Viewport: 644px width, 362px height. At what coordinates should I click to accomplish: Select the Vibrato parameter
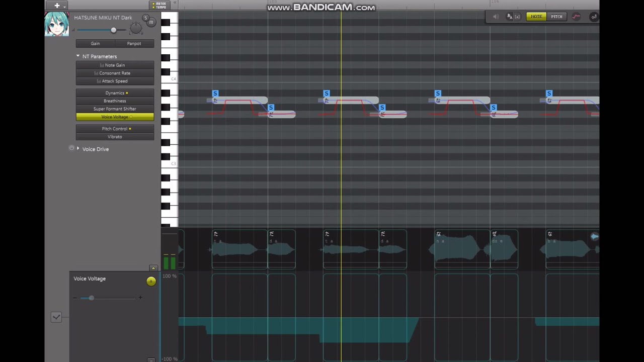point(115,137)
